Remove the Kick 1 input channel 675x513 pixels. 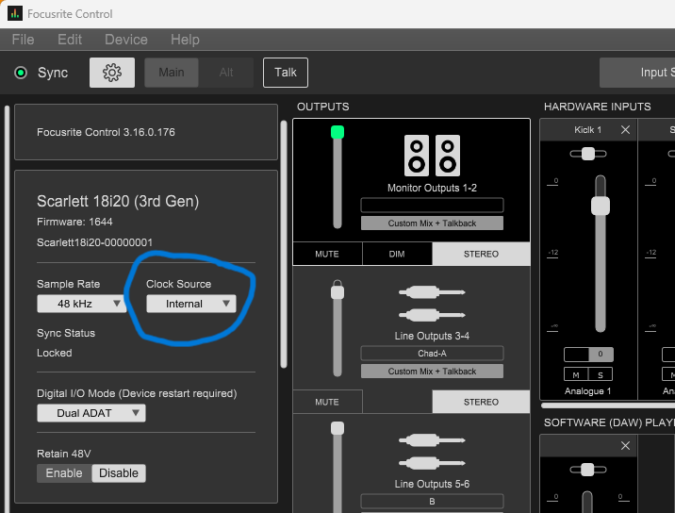click(x=625, y=130)
